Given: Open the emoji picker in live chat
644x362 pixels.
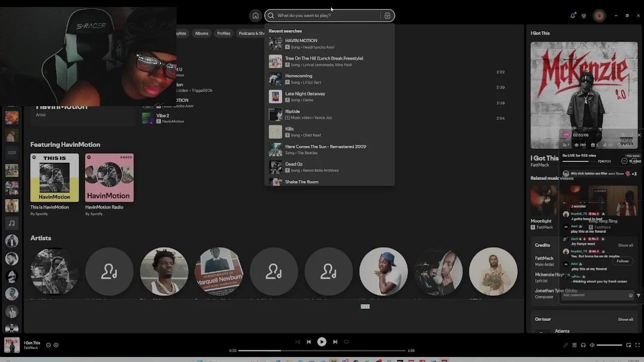Looking at the screenshot, I should (630, 296).
